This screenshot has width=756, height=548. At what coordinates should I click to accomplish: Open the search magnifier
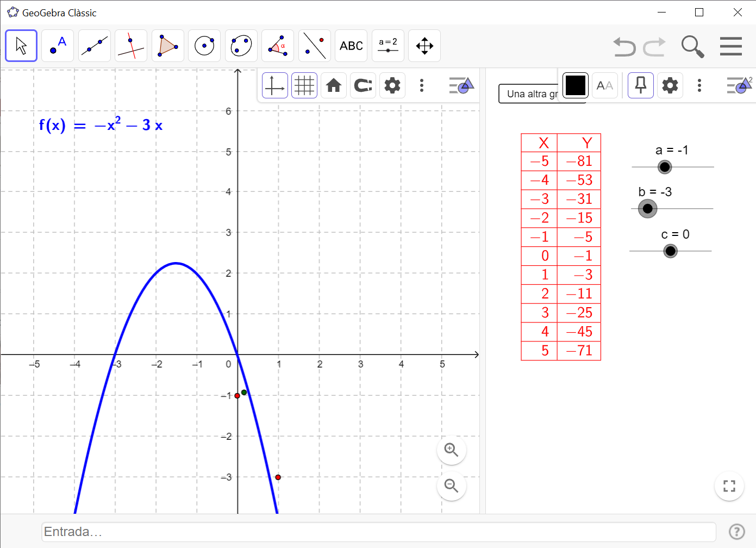(x=693, y=47)
